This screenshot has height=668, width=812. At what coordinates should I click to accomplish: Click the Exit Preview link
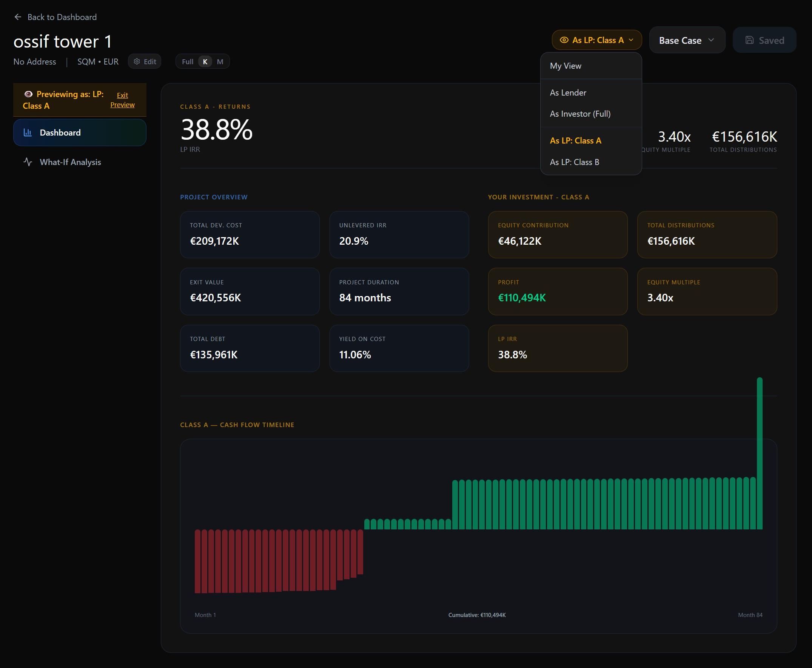[x=122, y=100]
